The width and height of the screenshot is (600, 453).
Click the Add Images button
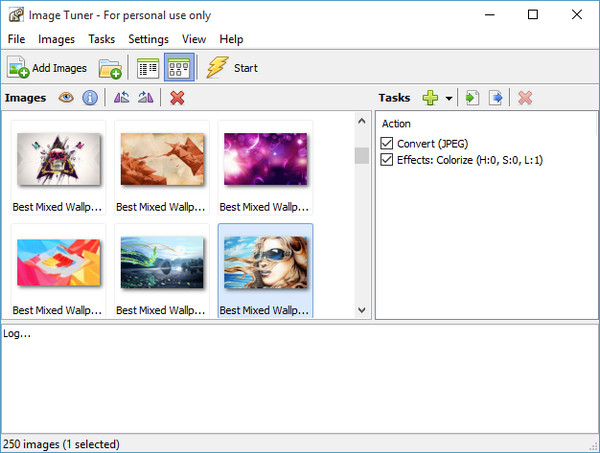[48, 68]
